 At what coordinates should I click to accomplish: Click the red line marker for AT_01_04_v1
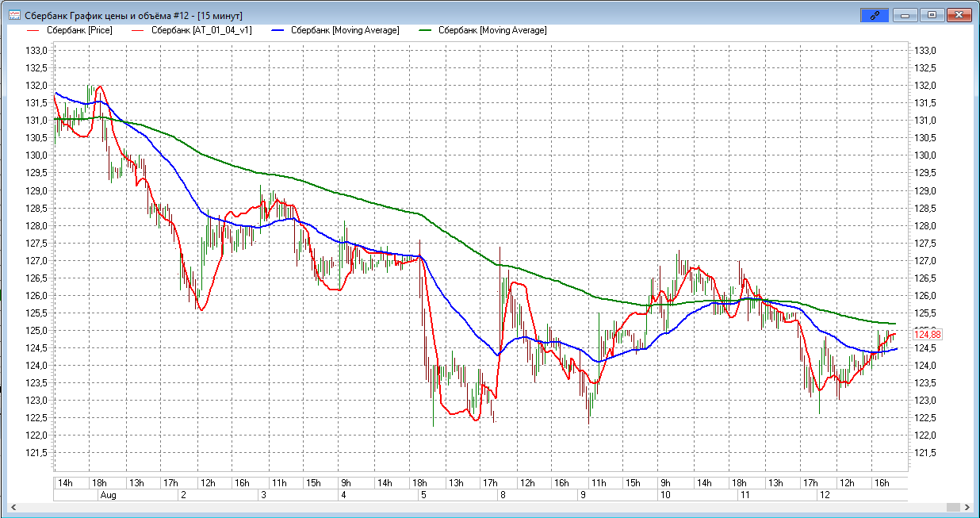136,30
